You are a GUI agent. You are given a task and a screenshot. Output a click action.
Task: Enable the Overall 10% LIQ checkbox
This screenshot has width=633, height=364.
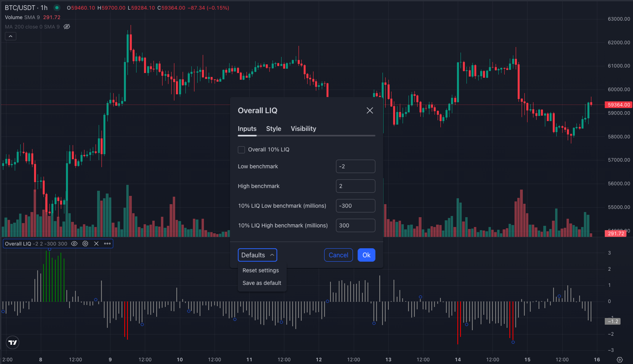(x=241, y=150)
